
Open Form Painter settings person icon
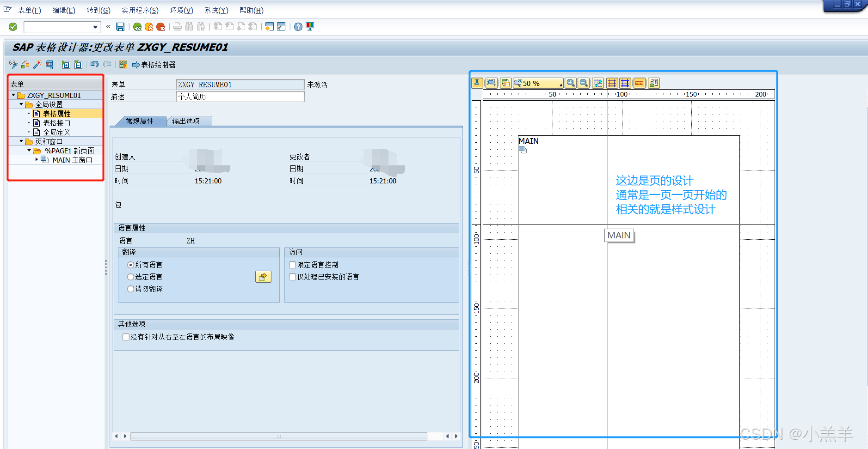(654, 83)
